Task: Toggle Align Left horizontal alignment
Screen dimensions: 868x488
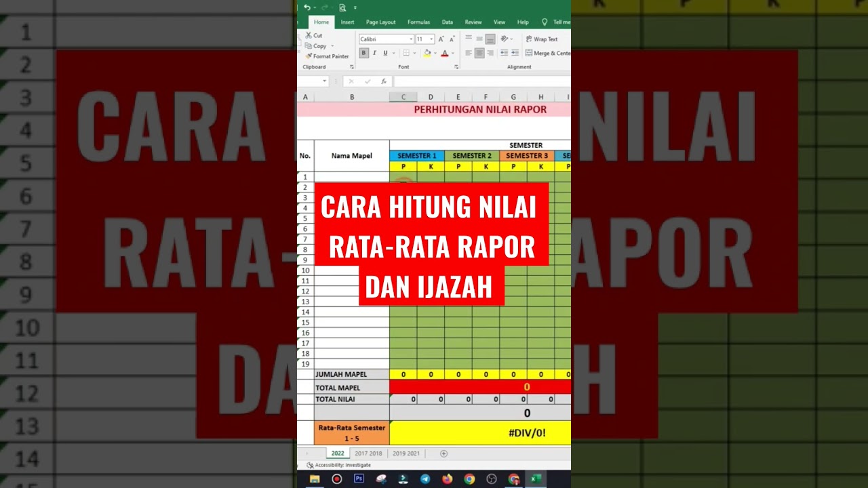Action: (x=469, y=53)
